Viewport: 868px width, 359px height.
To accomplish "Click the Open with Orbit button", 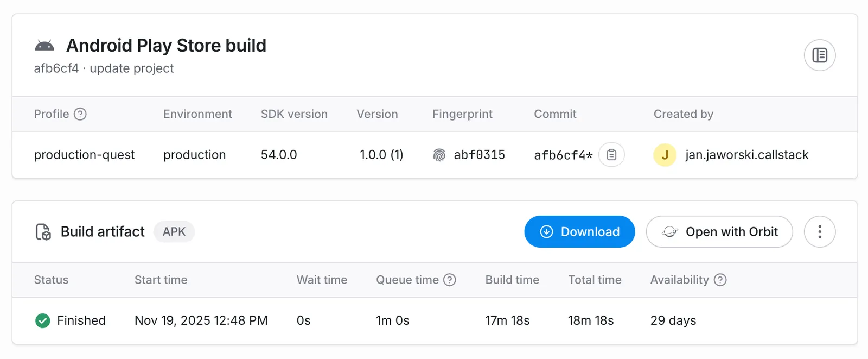I will (719, 232).
